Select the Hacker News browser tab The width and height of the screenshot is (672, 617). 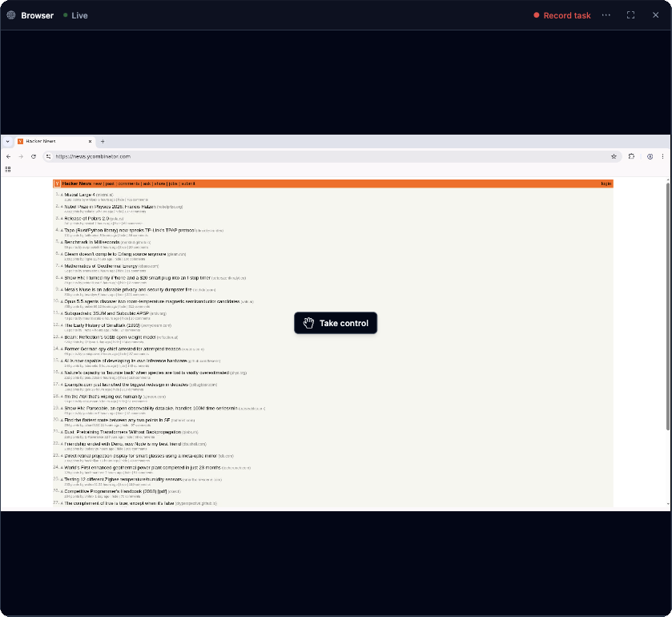tap(54, 141)
